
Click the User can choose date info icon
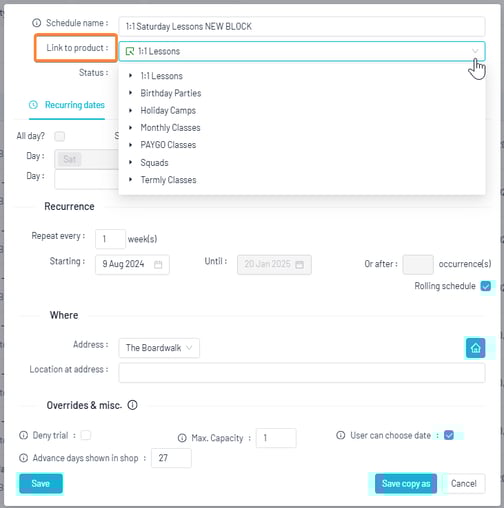pos(340,435)
